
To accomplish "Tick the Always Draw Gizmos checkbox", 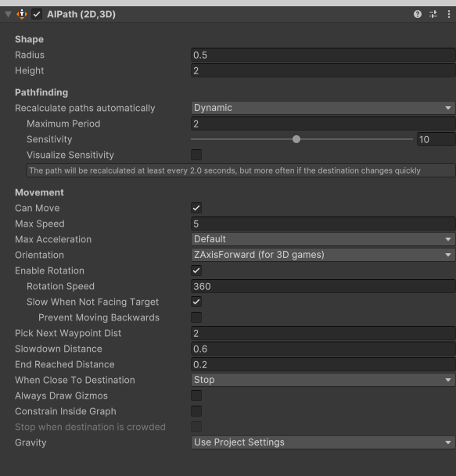I will pyautogui.click(x=196, y=395).
